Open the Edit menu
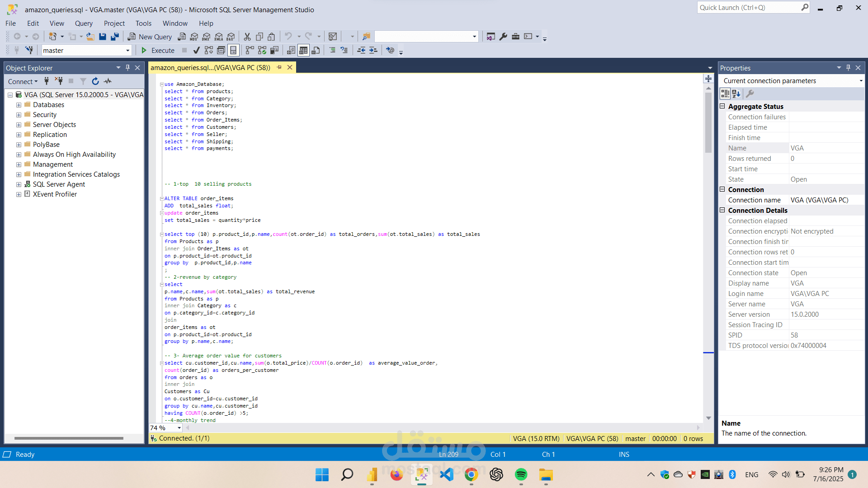 tap(33, 23)
